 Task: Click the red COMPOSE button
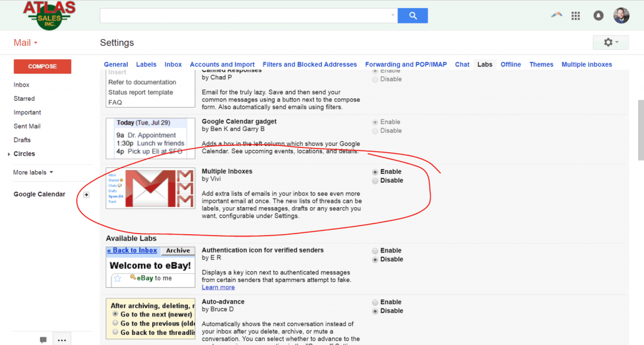pos(42,66)
